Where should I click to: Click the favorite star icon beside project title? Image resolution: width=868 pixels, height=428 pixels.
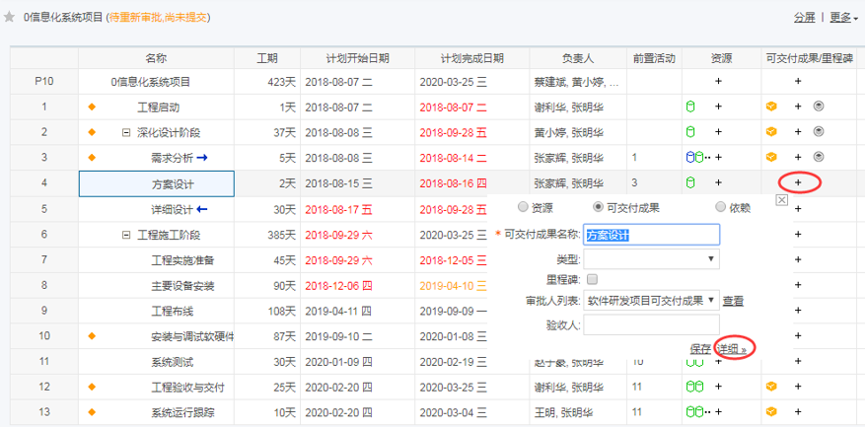pos(10,18)
